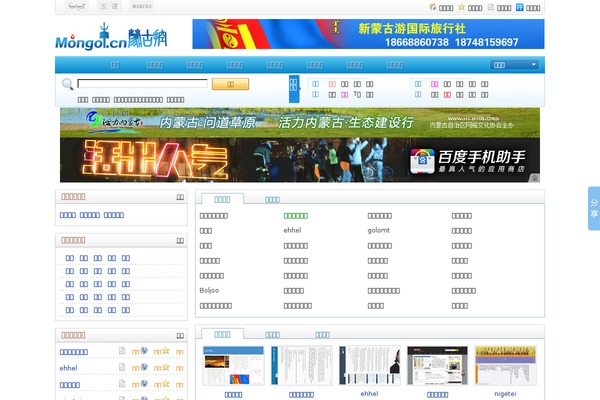Viewport: 600px width, 400px height.
Task: Open the thumbnail with black header bar
Action: [437, 366]
